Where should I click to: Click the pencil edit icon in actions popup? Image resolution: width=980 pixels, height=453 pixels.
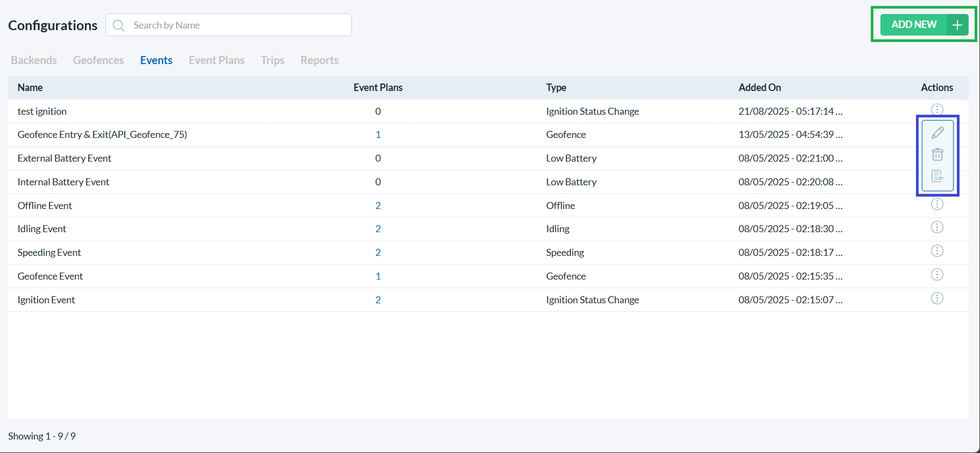(937, 133)
